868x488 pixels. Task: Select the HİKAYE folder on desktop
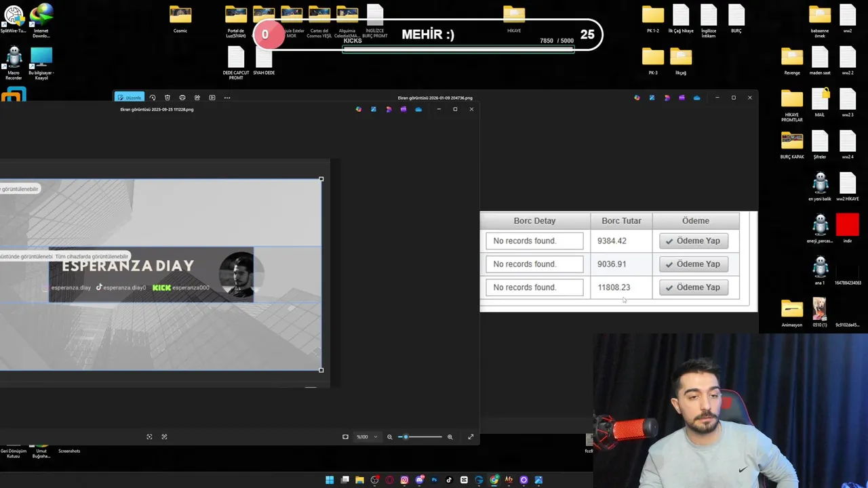click(x=514, y=19)
